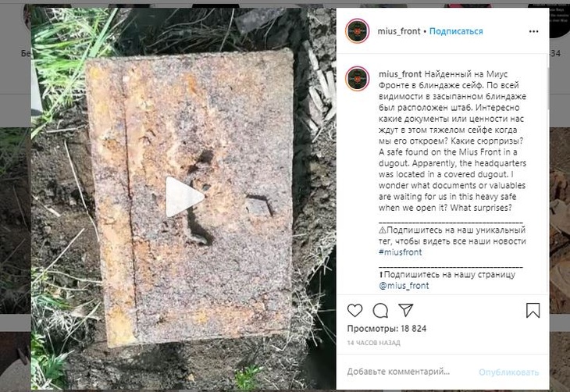Save post with the bookmark icon
The height and width of the screenshot is (392, 570).
tap(533, 311)
